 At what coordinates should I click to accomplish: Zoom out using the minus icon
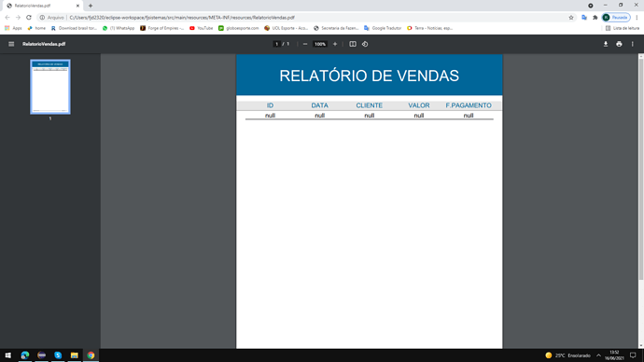click(305, 44)
